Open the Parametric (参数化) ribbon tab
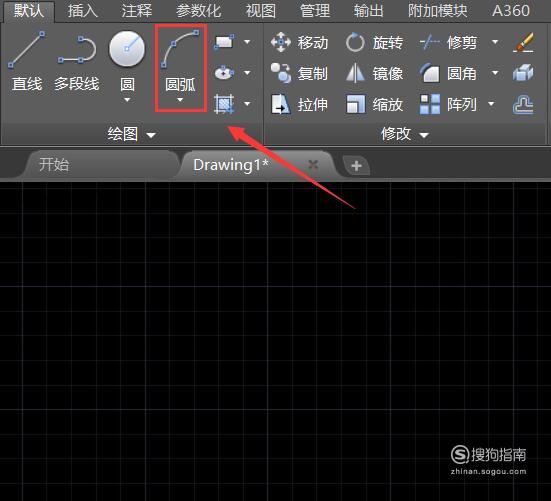 (x=199, y=11)
